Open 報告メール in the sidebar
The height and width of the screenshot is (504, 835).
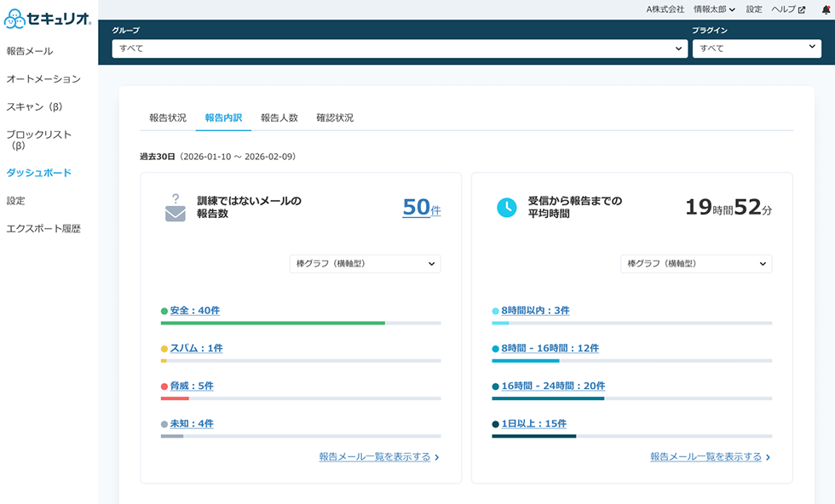click(30, 51)
